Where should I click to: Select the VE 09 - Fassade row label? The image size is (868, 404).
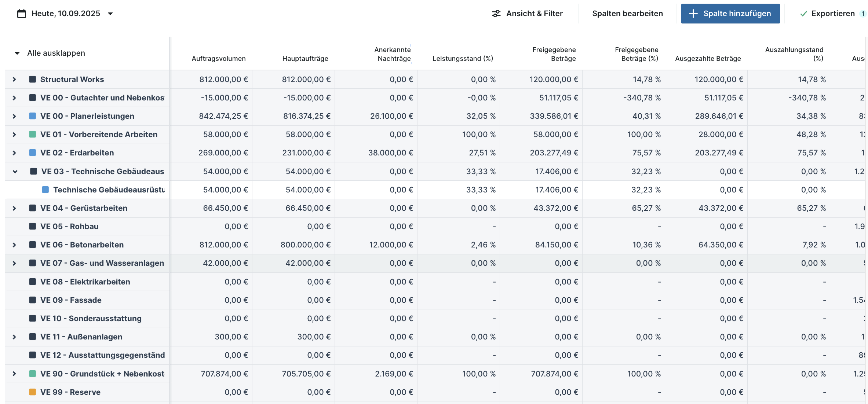tap(71, 300)
